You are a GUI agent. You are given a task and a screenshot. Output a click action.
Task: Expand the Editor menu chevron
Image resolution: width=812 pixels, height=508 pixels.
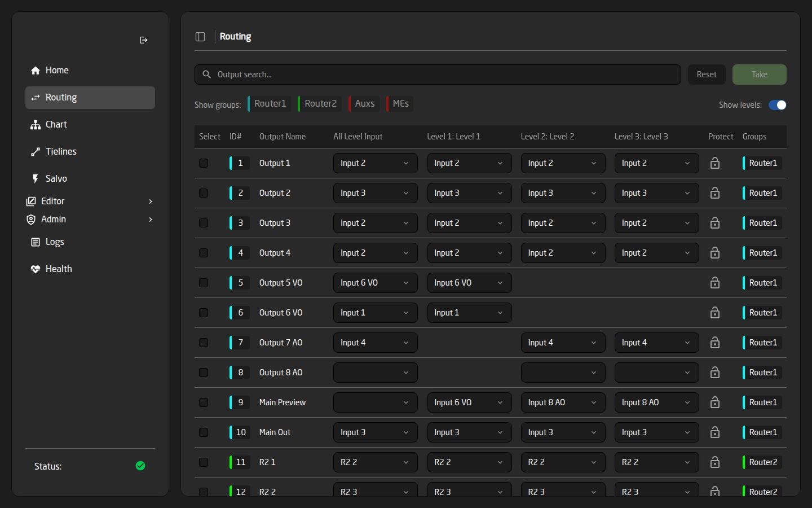pyautogui.click(x=151, y=202)
